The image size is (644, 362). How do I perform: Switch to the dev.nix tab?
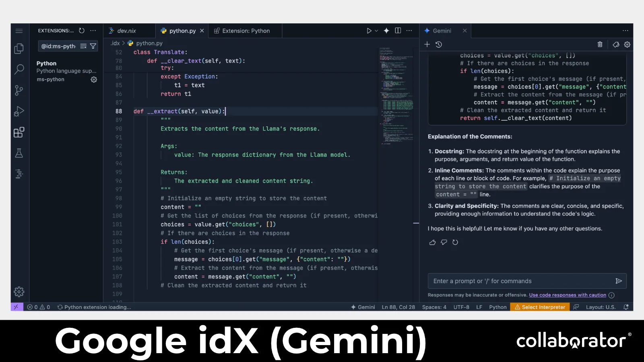coord(129,31)
